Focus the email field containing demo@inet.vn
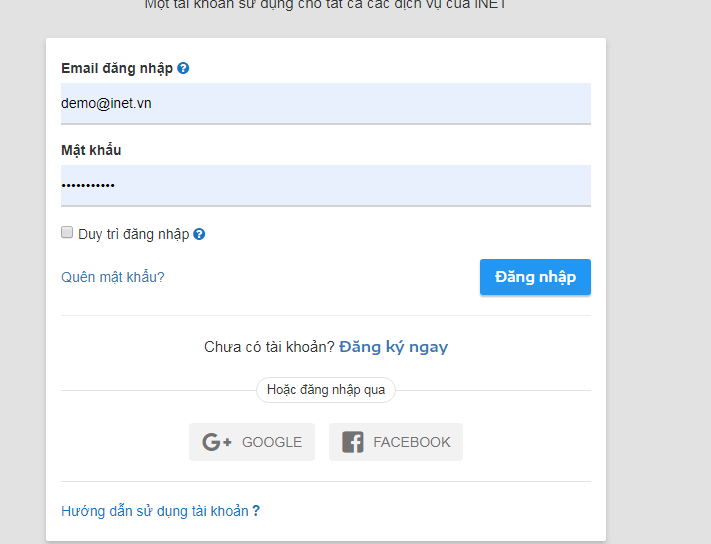The height and width of the screenshot is (544, 711). pyautogui.click(x=326, y=103)
